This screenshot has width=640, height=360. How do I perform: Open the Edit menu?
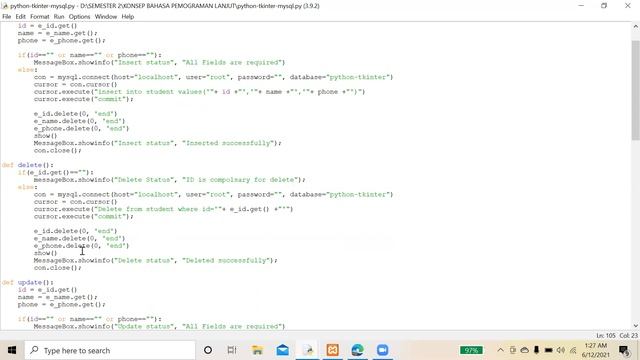click(20, 17)
